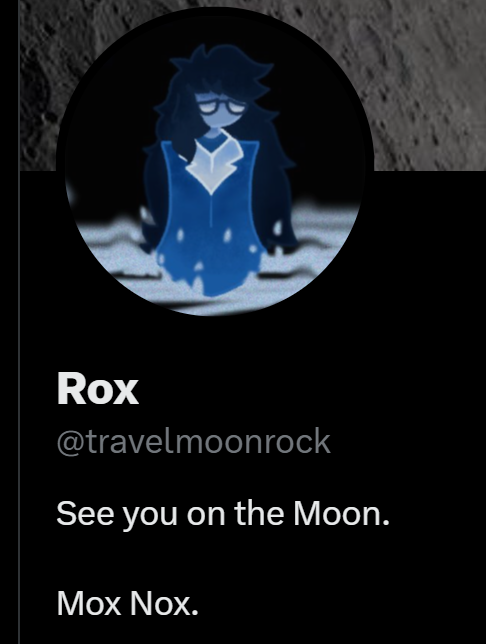486x644 pixels.
Task: Click the long dark hair beside the dress
Action: pyautogui.click(x=276, y=197)
